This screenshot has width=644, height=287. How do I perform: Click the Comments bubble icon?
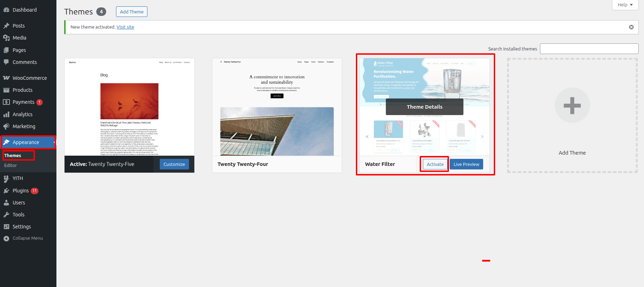pos(6,62)
